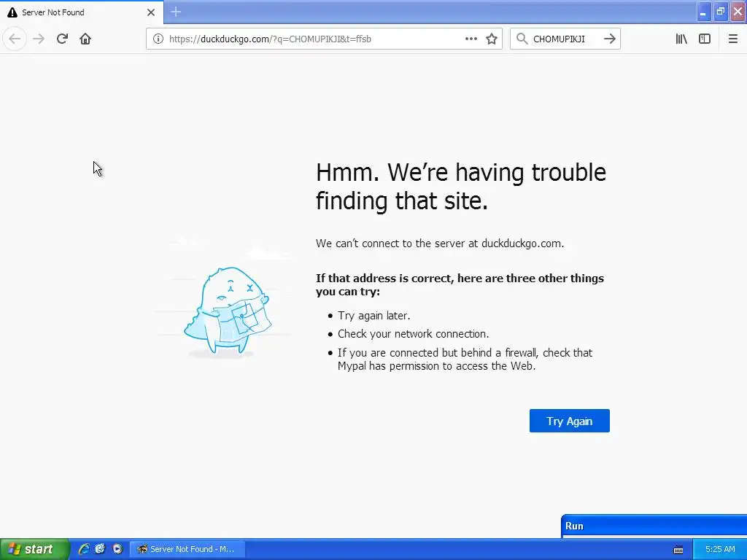This screenshot has height=560, width=747.
Task: Click the search magnifier icon
Action: (x=522, y=39)
